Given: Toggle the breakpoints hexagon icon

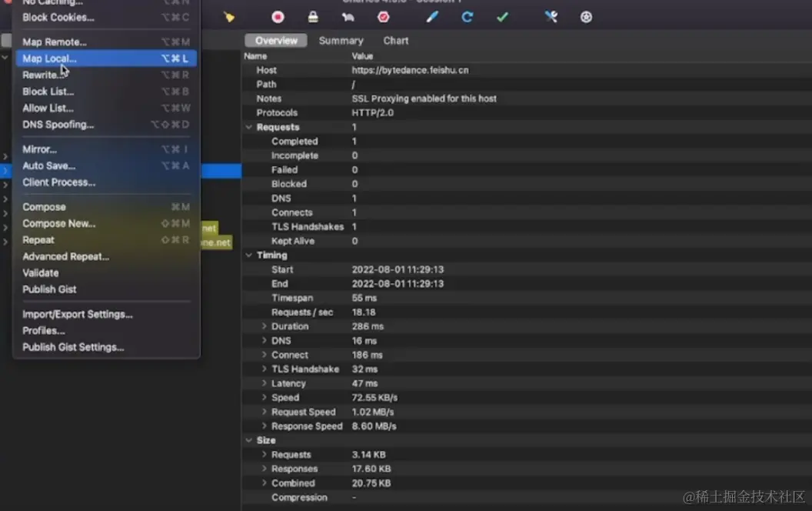Looking at the screenshot, I should (383, 17).
